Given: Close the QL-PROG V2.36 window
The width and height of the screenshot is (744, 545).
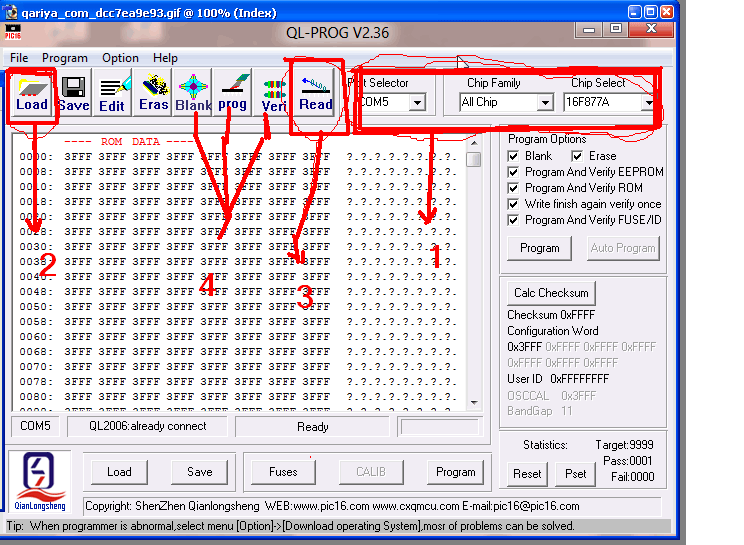Looking at the screenshot, I should point(651,29).
